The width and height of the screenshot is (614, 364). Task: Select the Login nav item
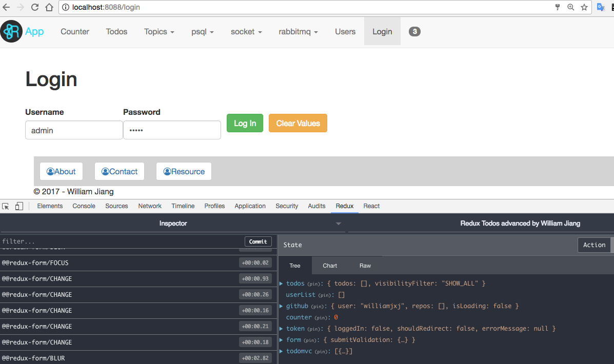coord(382,32)
